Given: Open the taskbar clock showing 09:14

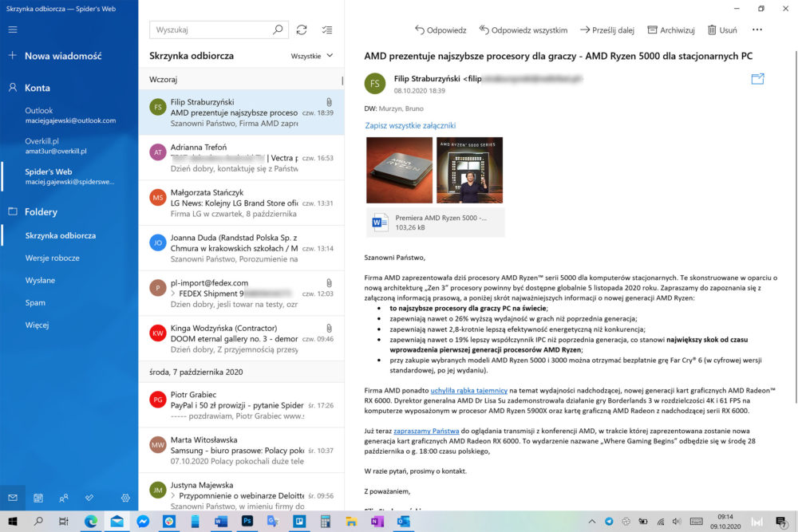Looking at the screenshot, I should (725, 522).
